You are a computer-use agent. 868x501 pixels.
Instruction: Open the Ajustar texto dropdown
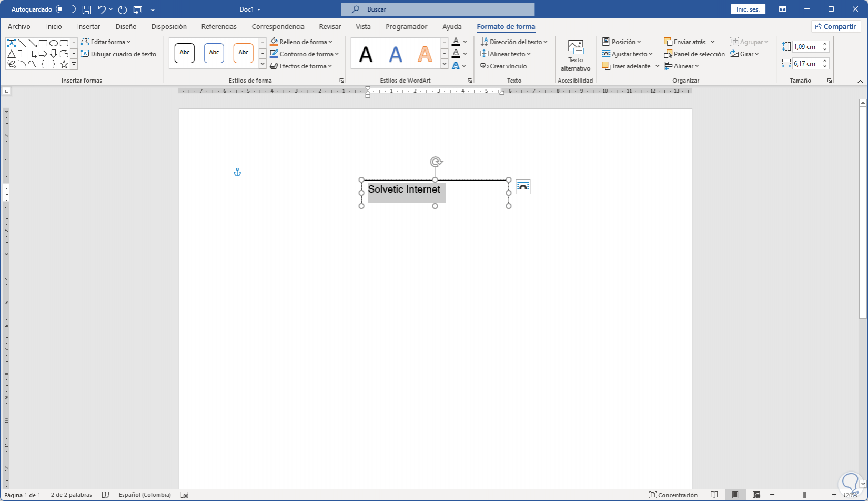pos(628,54)
